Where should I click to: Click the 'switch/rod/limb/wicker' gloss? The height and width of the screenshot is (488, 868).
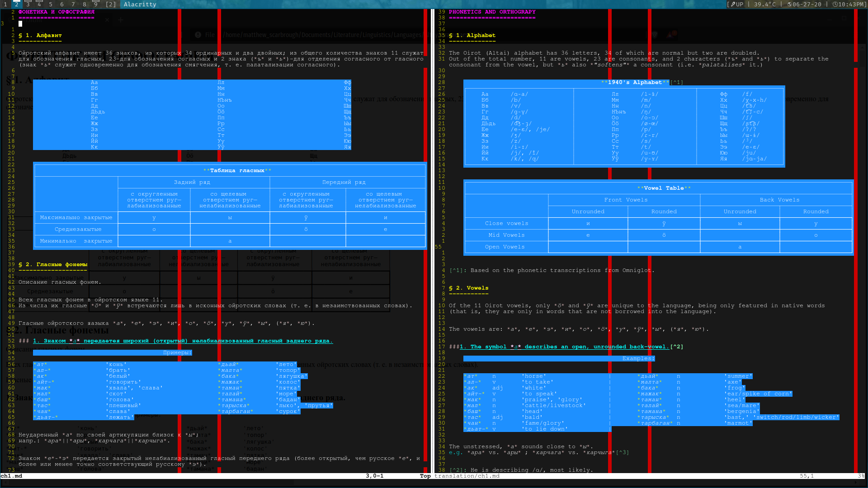click(x=796, y=417)
